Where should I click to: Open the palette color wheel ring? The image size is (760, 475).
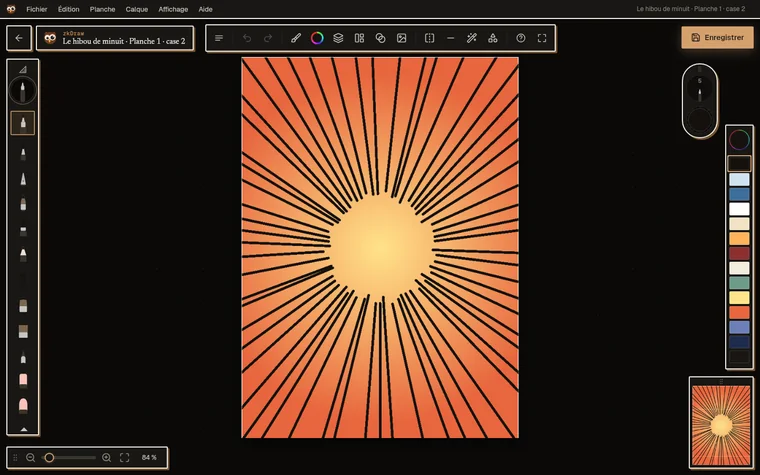(x=739, y=140)
